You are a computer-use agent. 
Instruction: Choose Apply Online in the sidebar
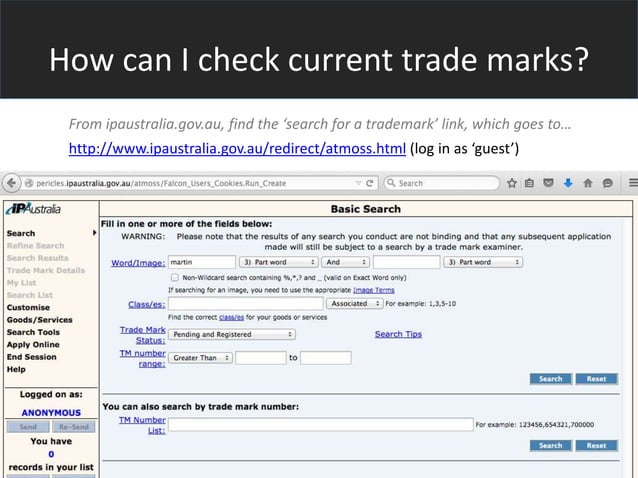click(33, 345)
